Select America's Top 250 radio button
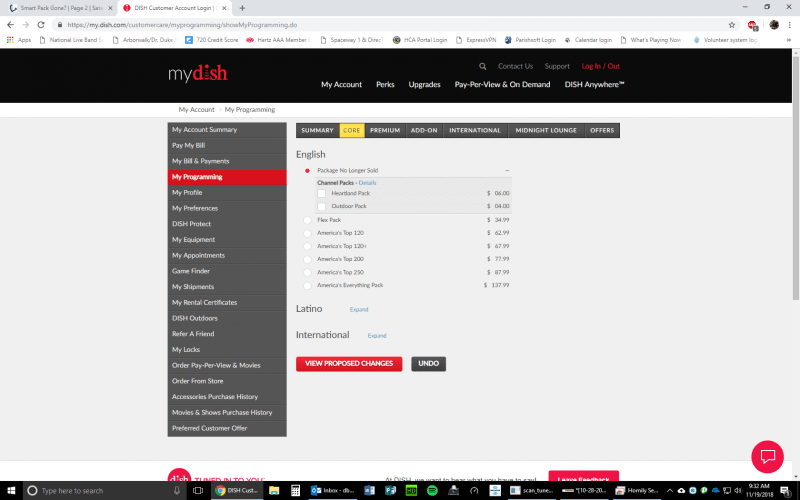The image size is (800, 500). coord(307,273)
